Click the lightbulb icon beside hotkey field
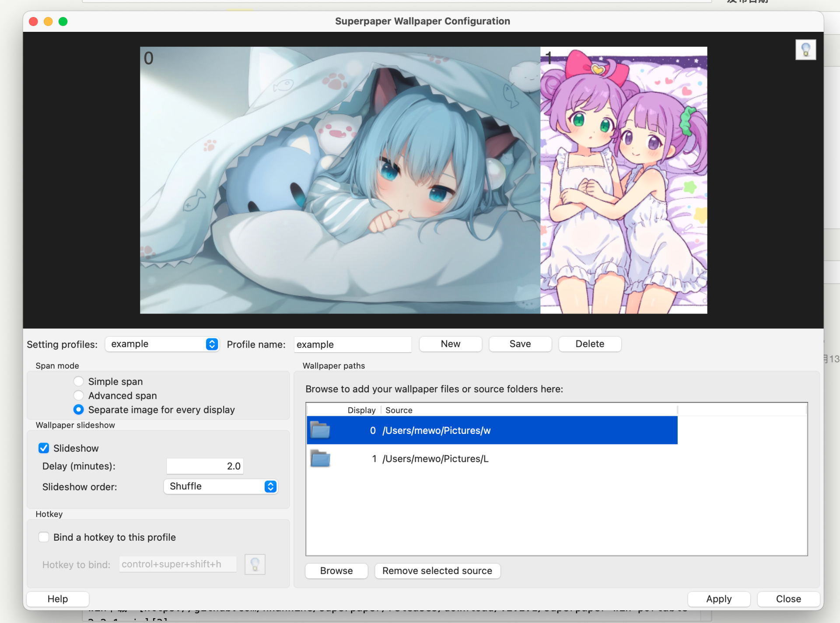 (x=255, y=564)
